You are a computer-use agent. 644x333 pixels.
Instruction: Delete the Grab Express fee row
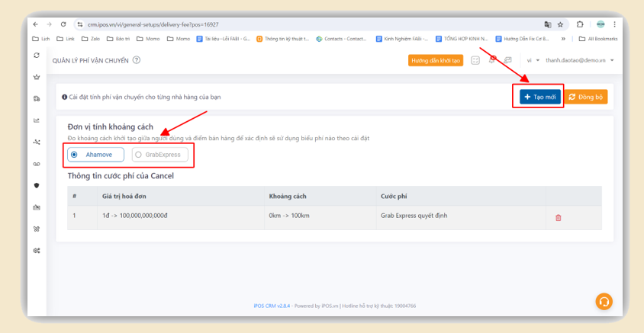coord(558,217)
